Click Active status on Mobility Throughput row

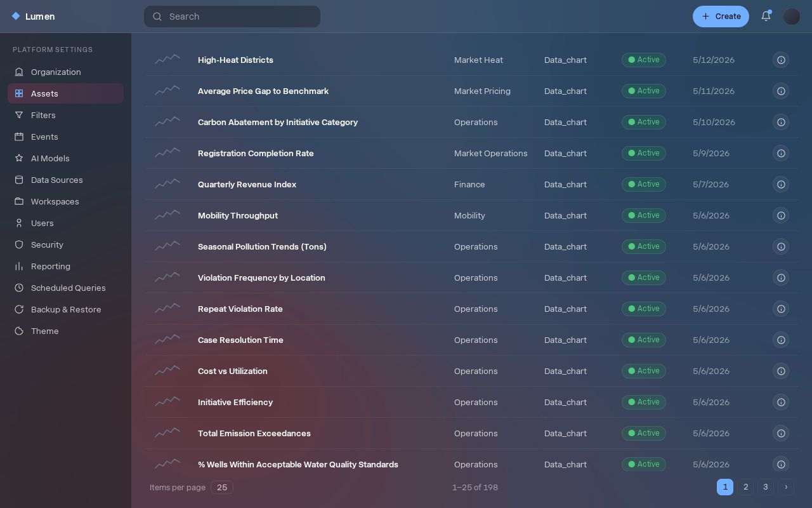click(x=644, y=215)
